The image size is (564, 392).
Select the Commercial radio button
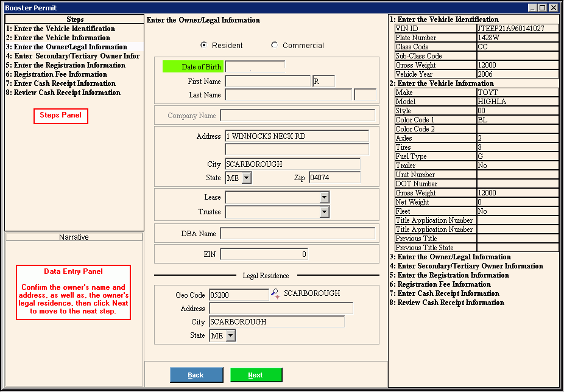pyautogui.click(x=274, y=45)
